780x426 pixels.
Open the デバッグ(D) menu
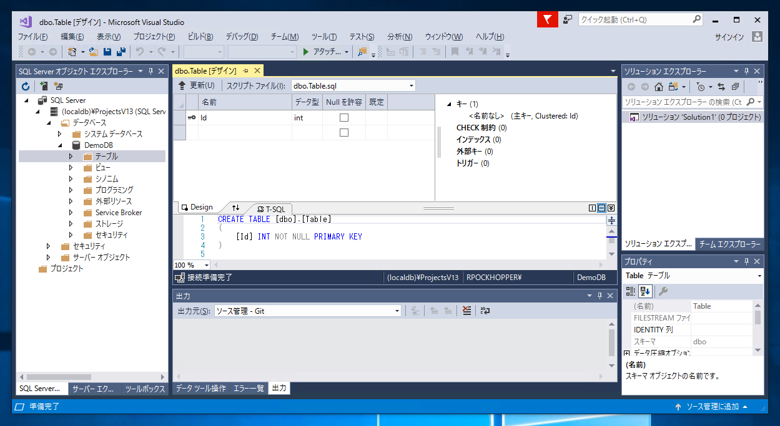coord(242,37)
